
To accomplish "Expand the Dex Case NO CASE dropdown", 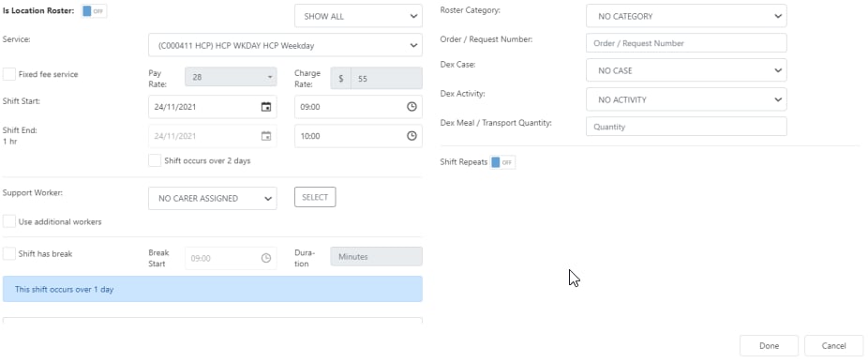I will pos(686,70).
